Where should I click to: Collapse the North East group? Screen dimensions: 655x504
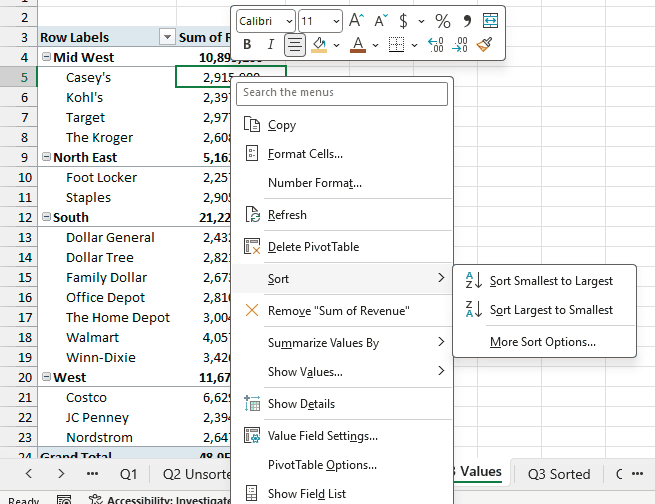click(47, 157)
